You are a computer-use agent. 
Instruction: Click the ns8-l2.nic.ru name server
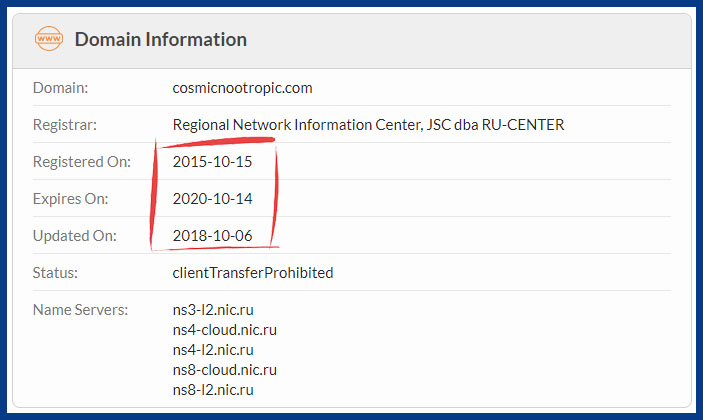click(213, 390)
